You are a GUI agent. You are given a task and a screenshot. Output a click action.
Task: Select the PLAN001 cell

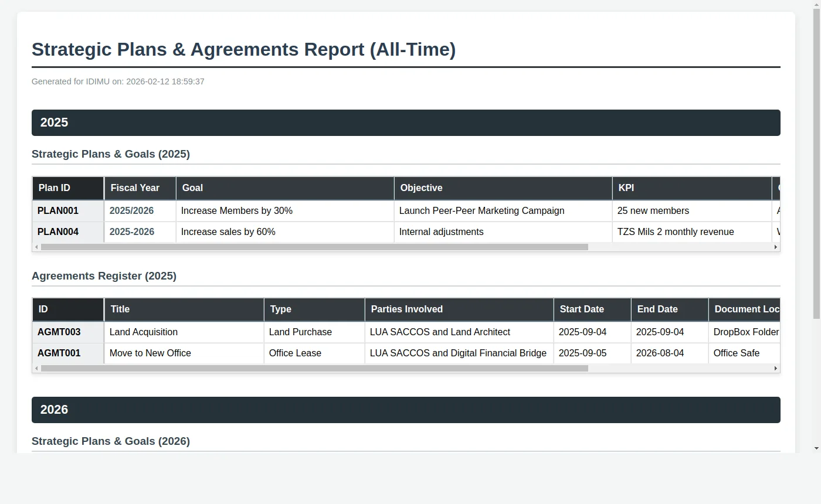(68, 211)
